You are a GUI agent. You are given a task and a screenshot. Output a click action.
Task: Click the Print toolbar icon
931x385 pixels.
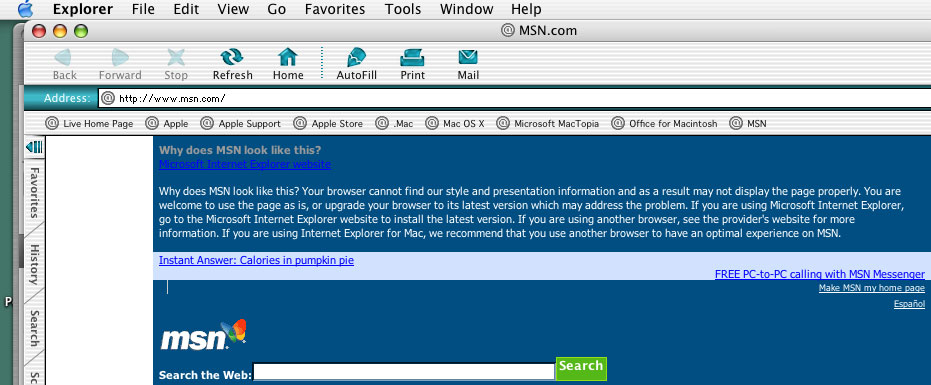[x=412, y=58]
